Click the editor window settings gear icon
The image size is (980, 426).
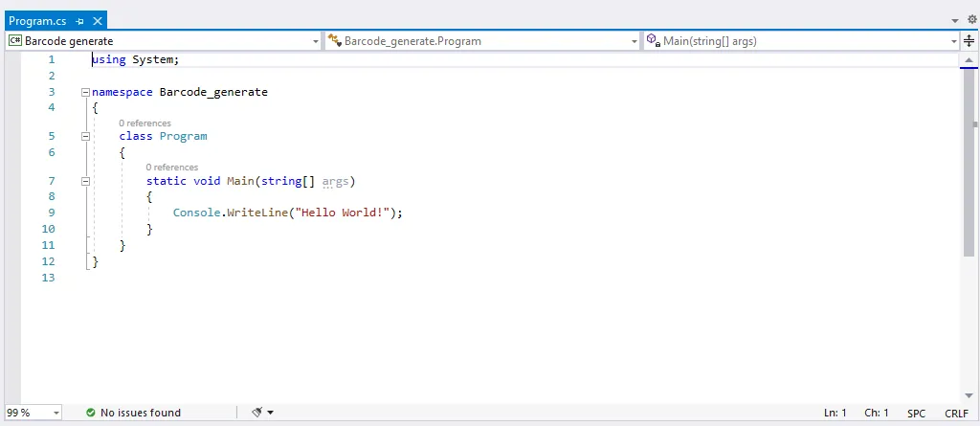(x=971, y=19)
